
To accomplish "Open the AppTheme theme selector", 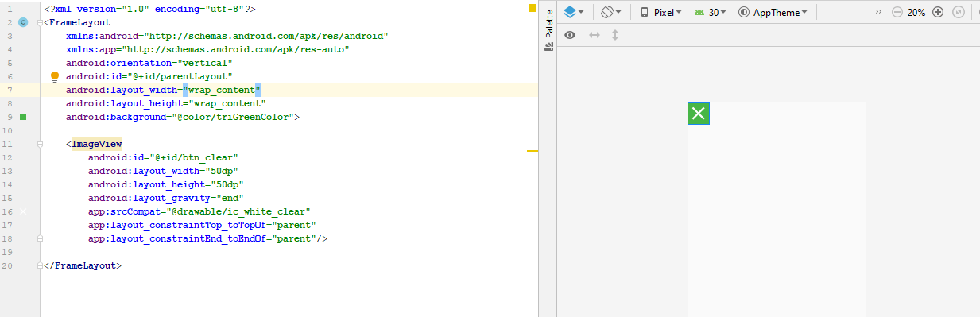I will pos(773,13).
